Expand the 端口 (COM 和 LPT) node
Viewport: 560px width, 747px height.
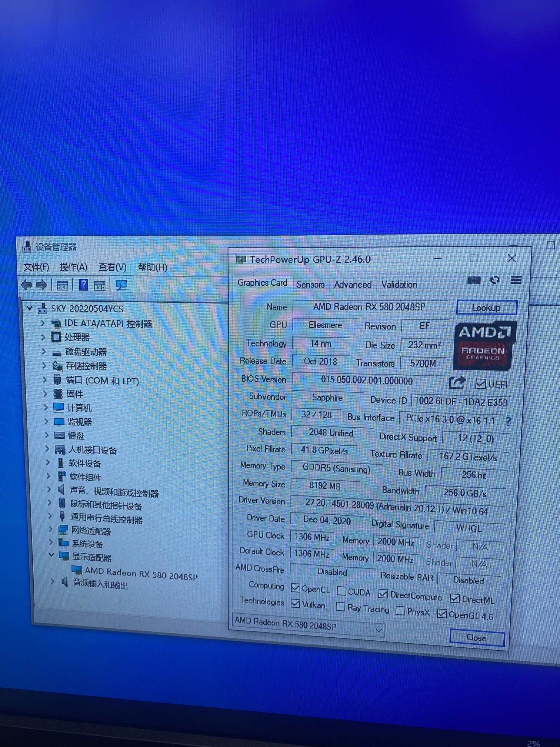(x=44, y=379)
